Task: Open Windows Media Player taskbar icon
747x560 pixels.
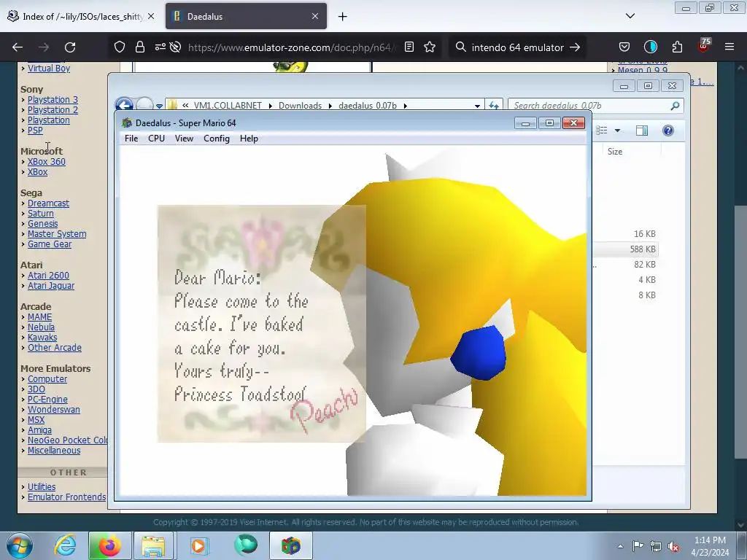Action: pyautogui.click(x=198, y=545)
